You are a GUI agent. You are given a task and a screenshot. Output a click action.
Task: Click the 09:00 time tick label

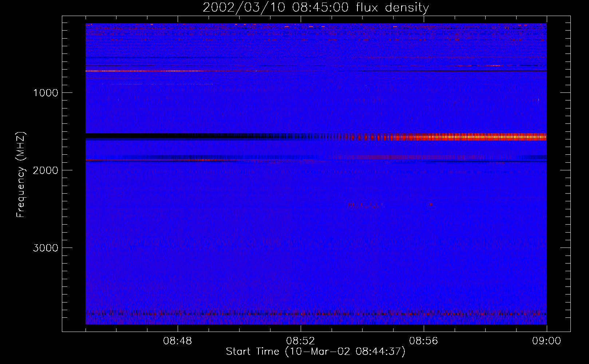[547, 341]
